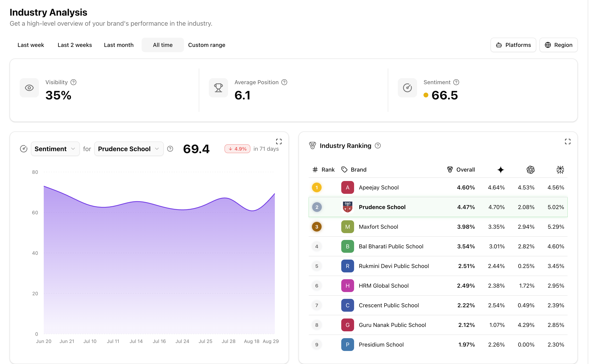Open the Sentiment metric dropdown
This screenshot has height=364, width=589.
[55, 149]
